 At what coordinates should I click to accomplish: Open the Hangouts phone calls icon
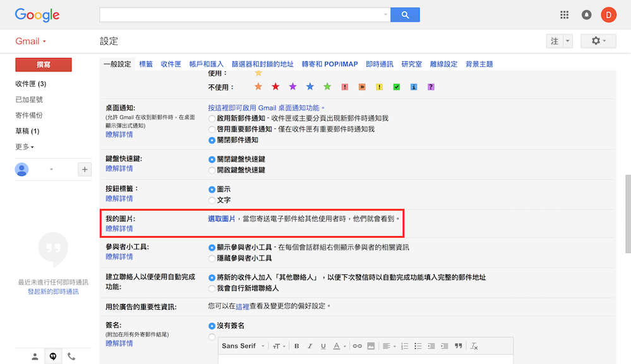click(x=71, y=356)
